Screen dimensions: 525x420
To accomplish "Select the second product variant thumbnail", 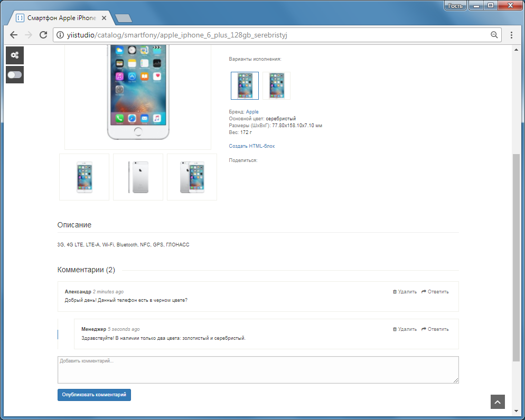I will click(277, 85).
